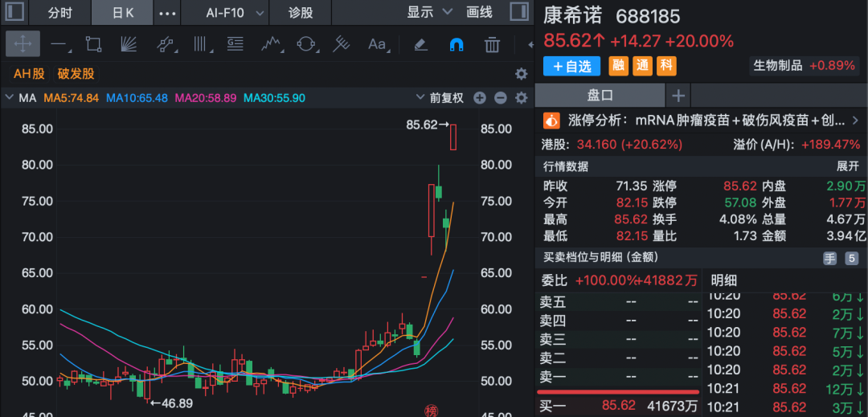
Task: Select the crosshair move tool
Action: click(23, 44)
